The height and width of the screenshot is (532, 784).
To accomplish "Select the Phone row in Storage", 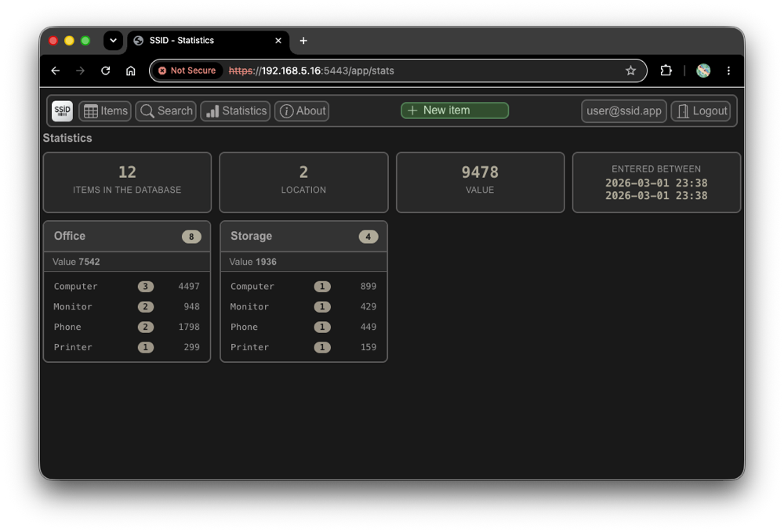I will click(x=303, y=327).
